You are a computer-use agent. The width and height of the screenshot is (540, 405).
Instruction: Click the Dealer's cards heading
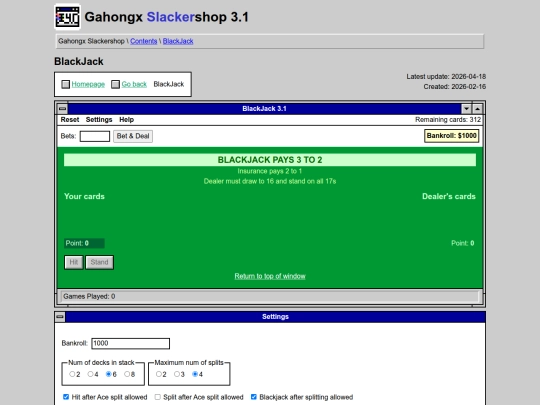coord(449,196)
